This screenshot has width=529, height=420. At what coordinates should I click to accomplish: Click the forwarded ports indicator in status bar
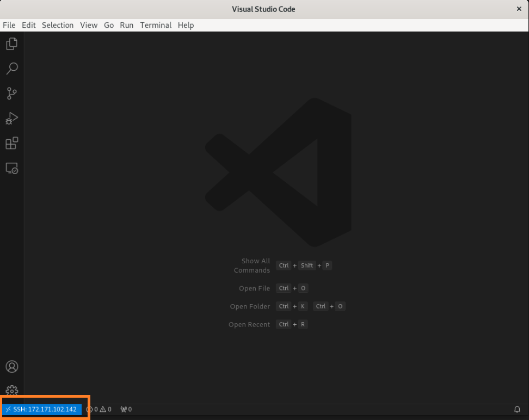pyautogui.click(x=126, y=409)
